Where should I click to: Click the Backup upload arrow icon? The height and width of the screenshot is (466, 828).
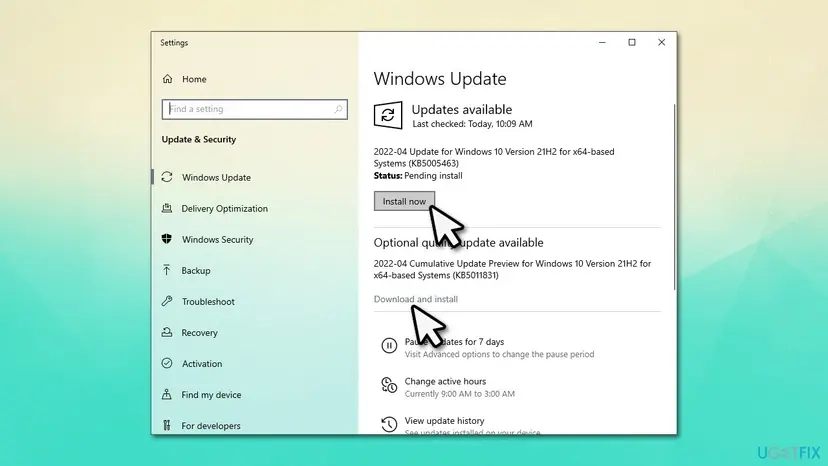pos(167,270)
